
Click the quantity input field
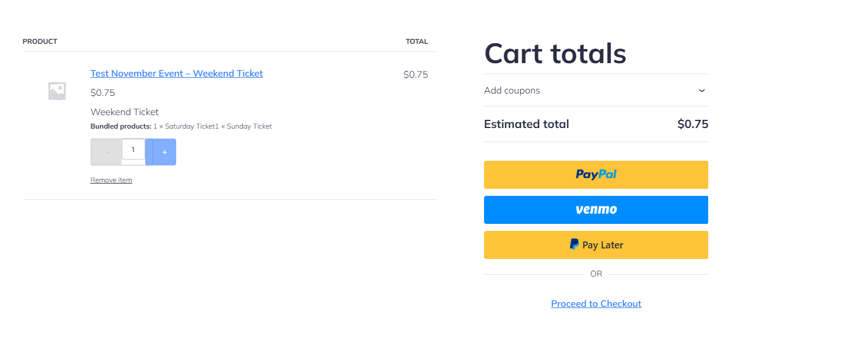(x=133, y=150)
